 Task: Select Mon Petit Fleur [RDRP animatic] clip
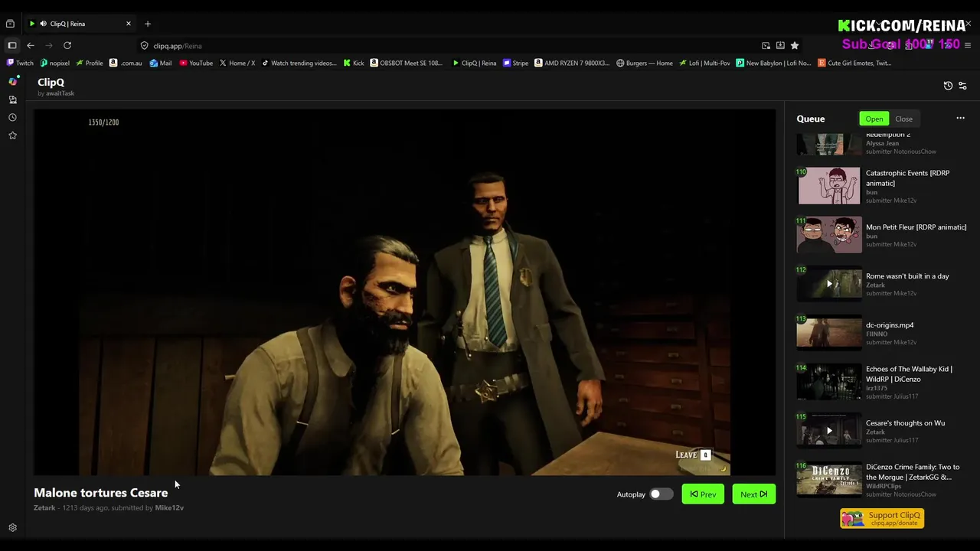[882, 235]
